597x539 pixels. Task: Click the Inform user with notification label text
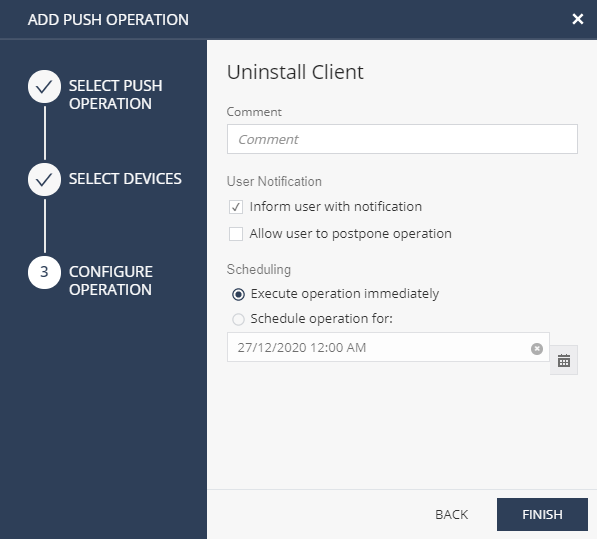pyautogui.click(x=335, y=206)
